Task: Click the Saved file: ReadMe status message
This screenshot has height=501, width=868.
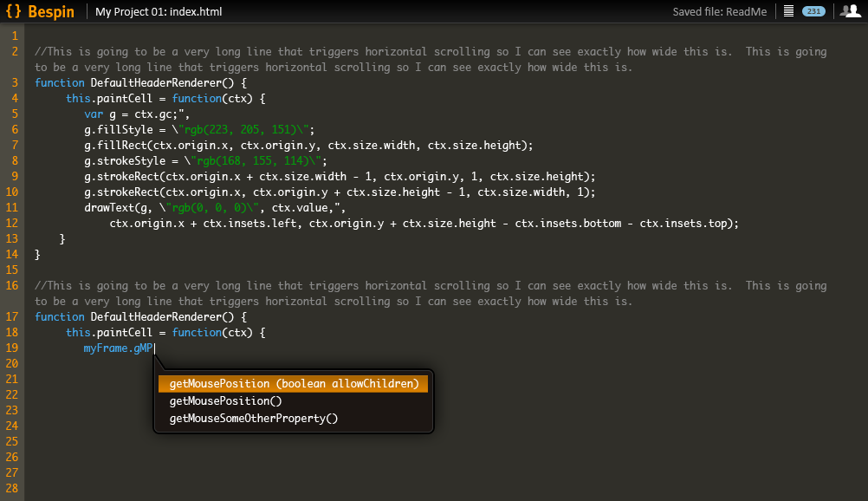Action: pyautogui.click(x=720, y=11)
